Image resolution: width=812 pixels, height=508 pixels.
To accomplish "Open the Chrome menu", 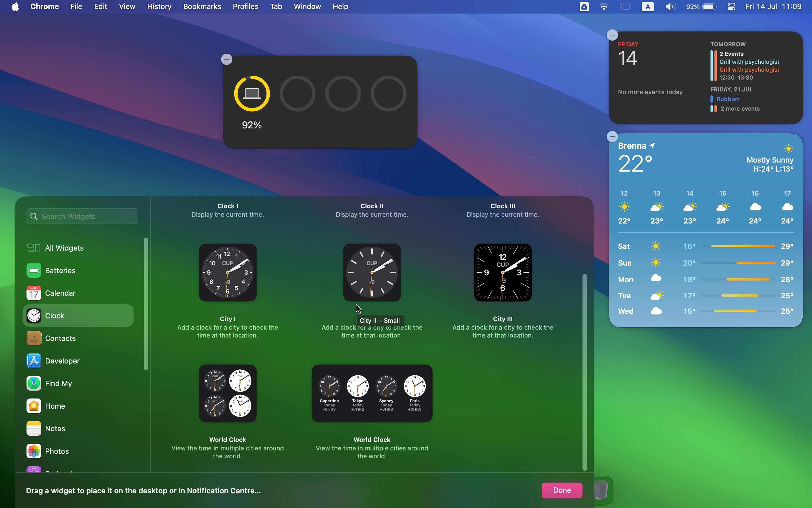I will coord(45,6).
